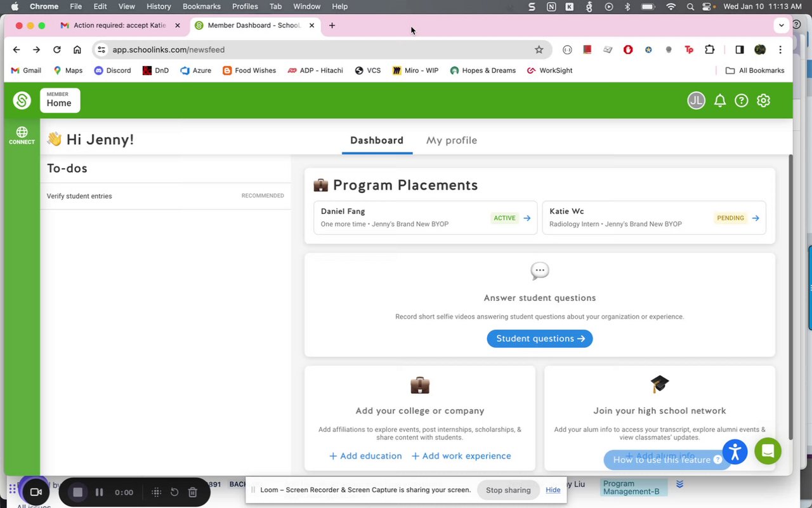Open Daniel Fang placement arrow
The height and width of the screenshot is (508, 812).
(x=527, y=218)
